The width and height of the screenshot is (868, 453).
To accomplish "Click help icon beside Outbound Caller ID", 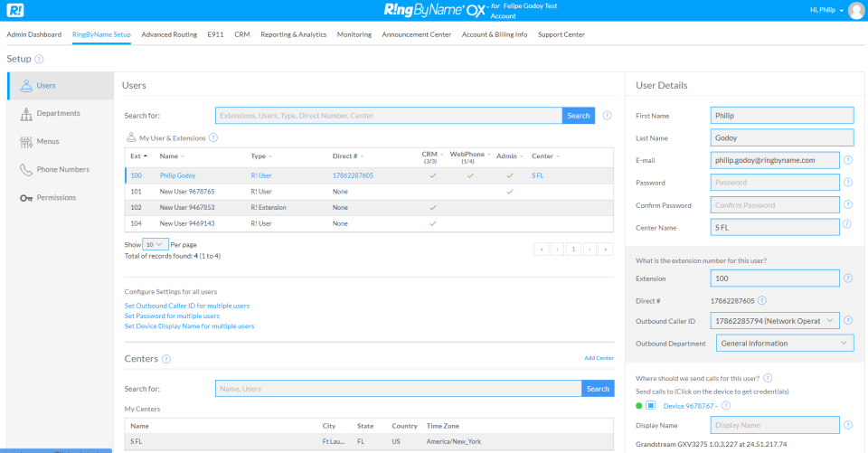I will [x=847, y=320].
